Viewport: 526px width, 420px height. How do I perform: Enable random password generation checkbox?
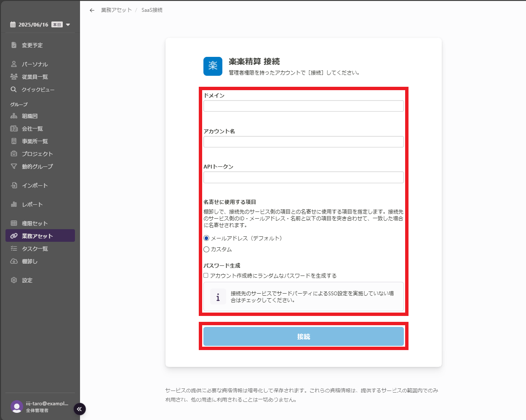point(206,276)
